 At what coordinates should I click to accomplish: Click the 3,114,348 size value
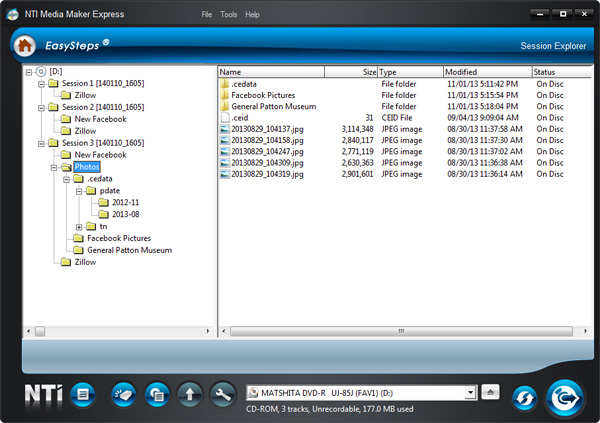[x=357, y=129]
